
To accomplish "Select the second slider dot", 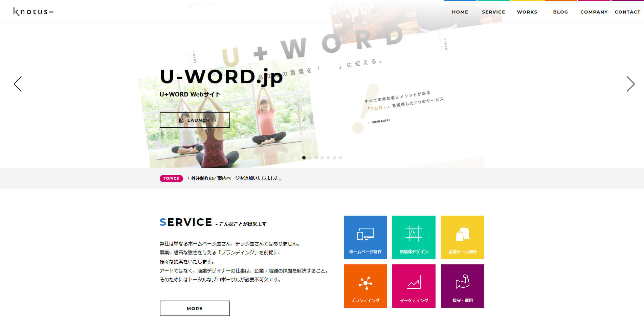I will (310, 158).
